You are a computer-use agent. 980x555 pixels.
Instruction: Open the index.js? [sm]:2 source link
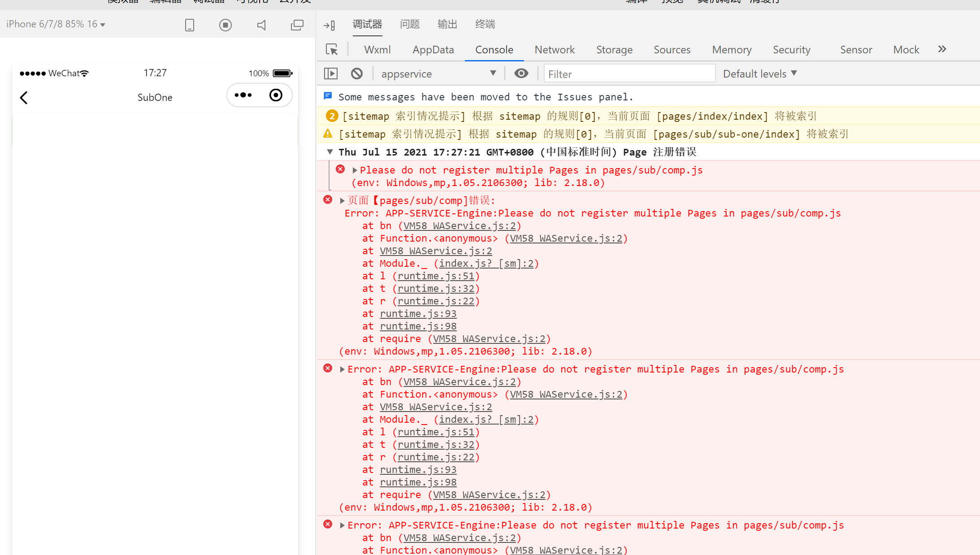point(486,263)
